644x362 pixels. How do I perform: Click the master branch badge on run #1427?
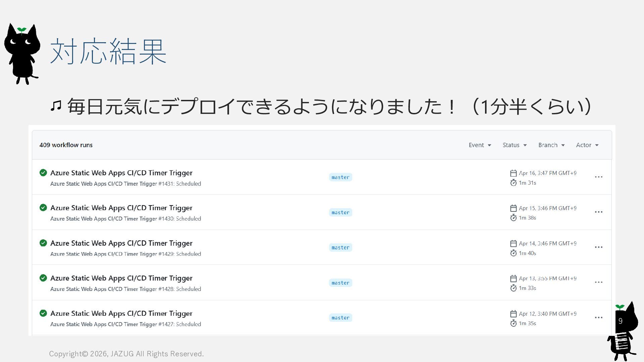pos(340,318)
